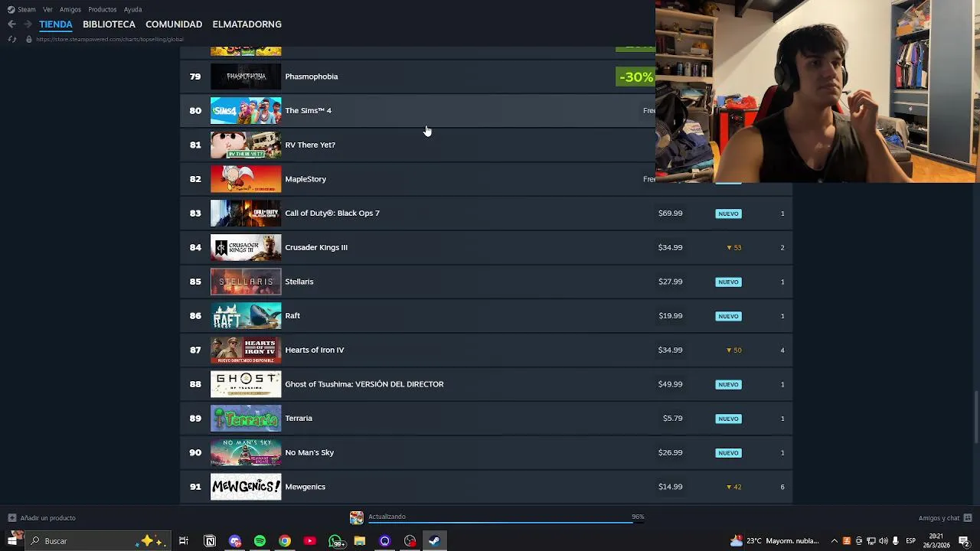Open the weather widget icon
980x551 pixels.
coord(737,541)
